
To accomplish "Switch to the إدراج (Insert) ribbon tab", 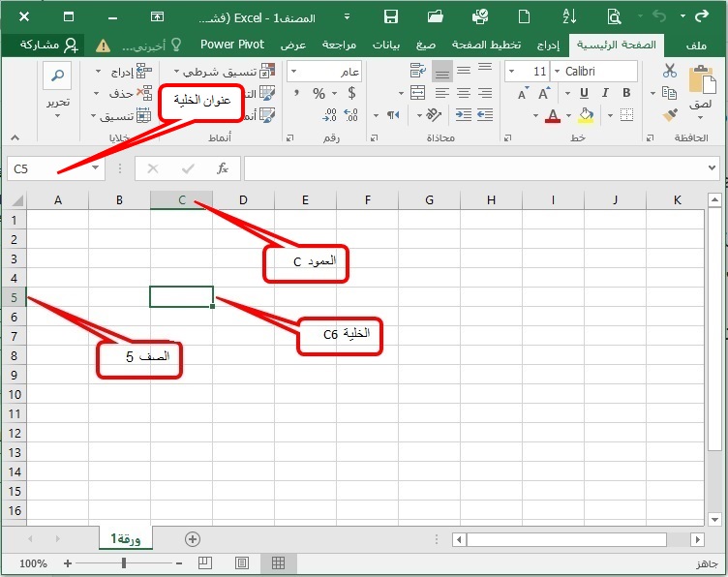I will [x=548, y=46].
